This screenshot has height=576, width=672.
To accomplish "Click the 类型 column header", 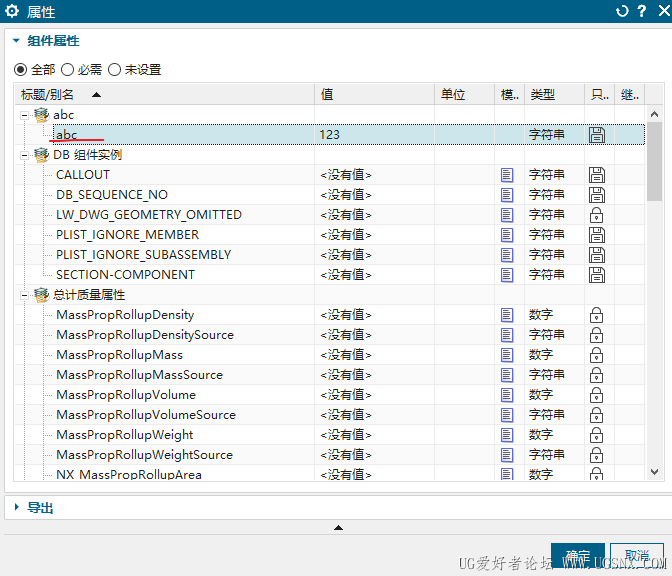I will [x=555, y=94].
